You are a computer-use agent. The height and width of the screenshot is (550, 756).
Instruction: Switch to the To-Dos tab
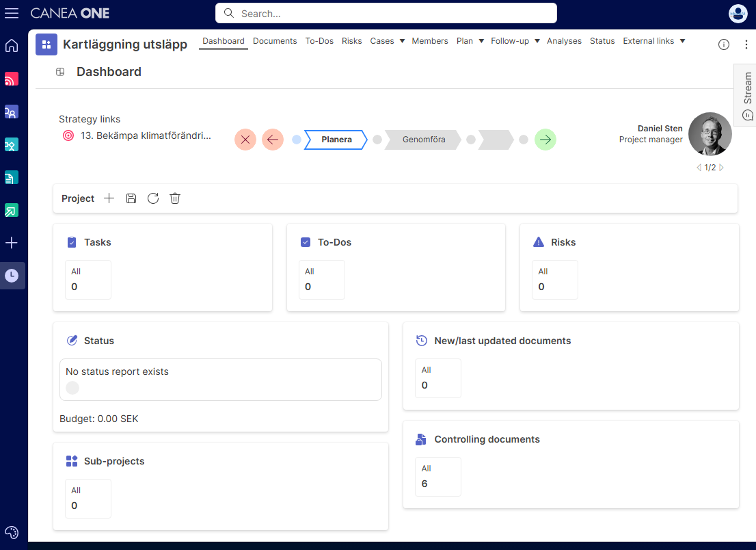319,41
